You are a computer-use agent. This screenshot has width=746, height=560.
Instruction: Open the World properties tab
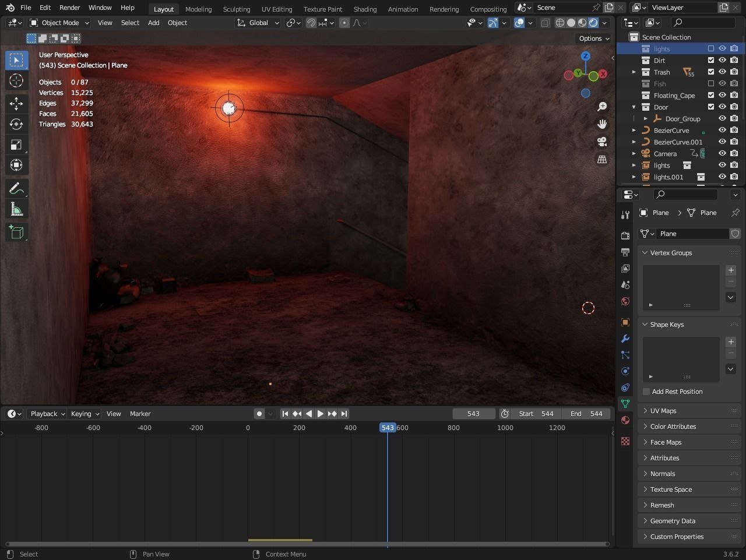625,301
